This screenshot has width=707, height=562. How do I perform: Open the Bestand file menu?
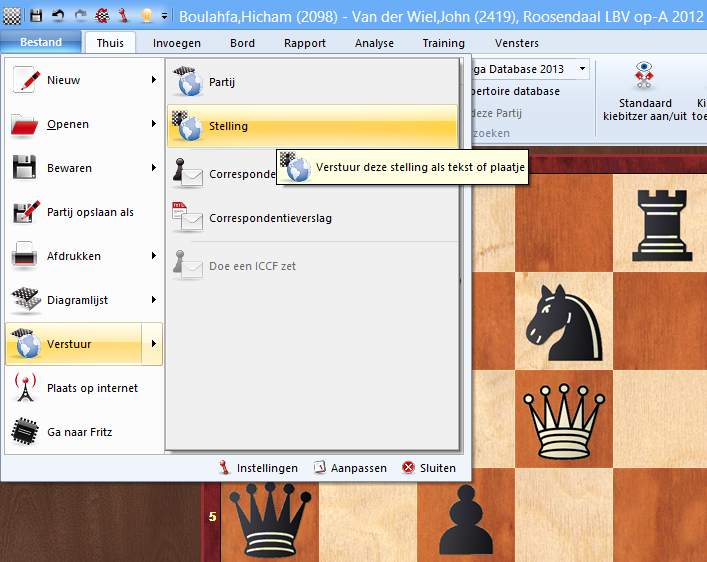[x=41, y=42]
